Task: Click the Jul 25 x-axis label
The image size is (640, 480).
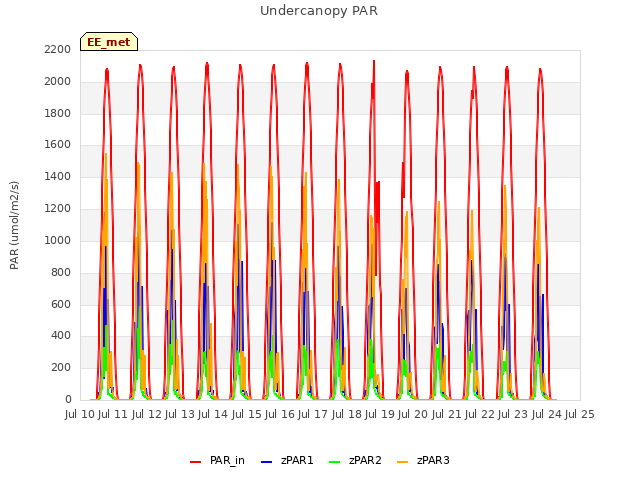Action: point(580,415)
